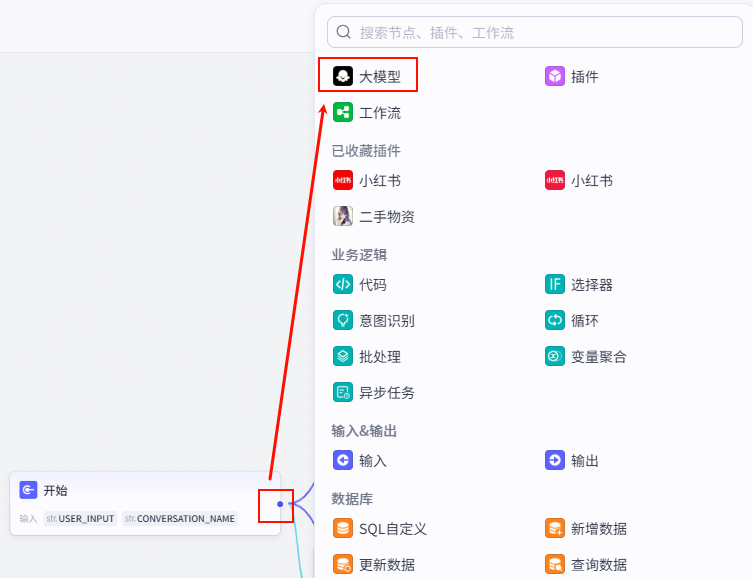Click the 新增数据 label text
The width and height of the screenshot is (753, 578).
pos(598,529)
